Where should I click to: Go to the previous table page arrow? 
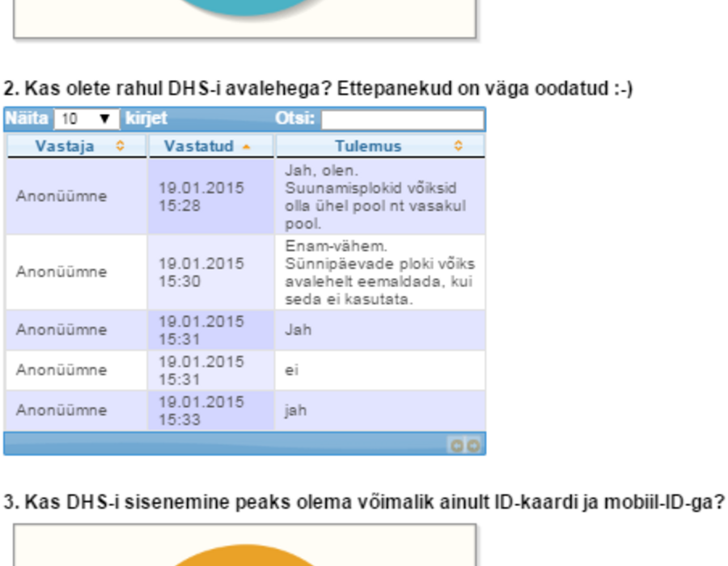pyautogui.click(x=456, y=446)
